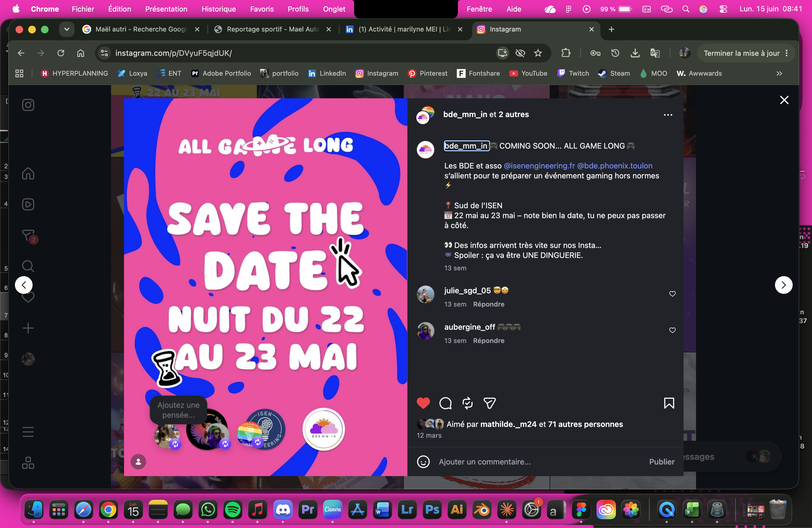The image size is (812, 528).
Task: Click Terminer la mise à jour button
Action: coord(741,53)
